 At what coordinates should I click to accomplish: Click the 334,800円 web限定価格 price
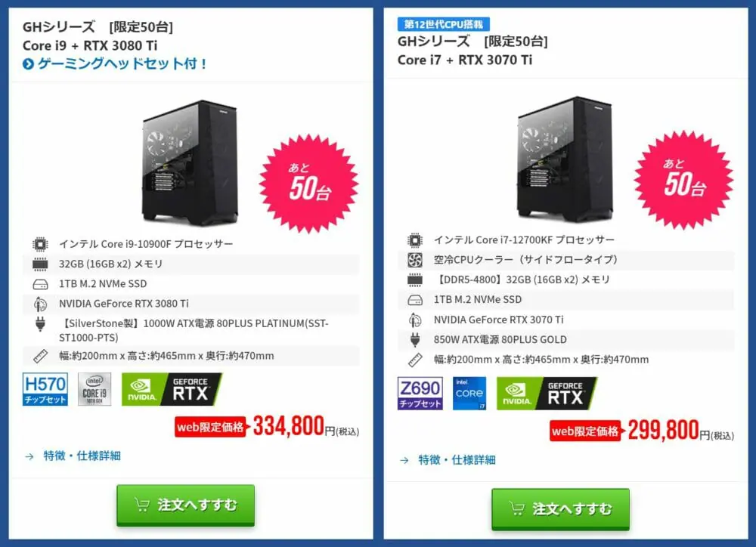267,427
